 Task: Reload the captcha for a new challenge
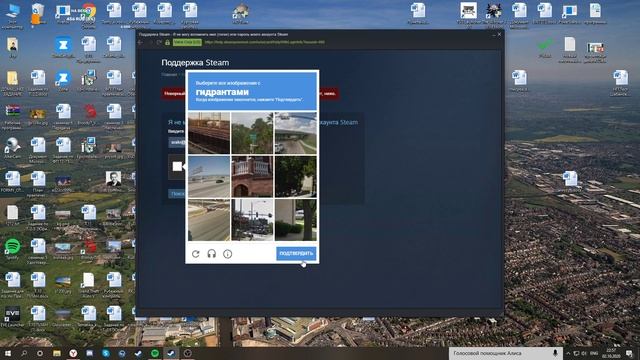coord(196,254)
